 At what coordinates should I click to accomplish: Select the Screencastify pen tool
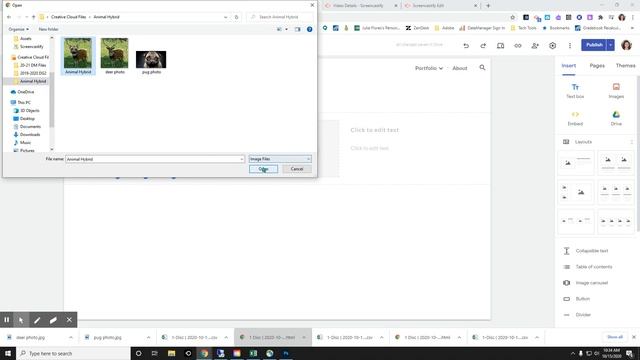(37, 320)
